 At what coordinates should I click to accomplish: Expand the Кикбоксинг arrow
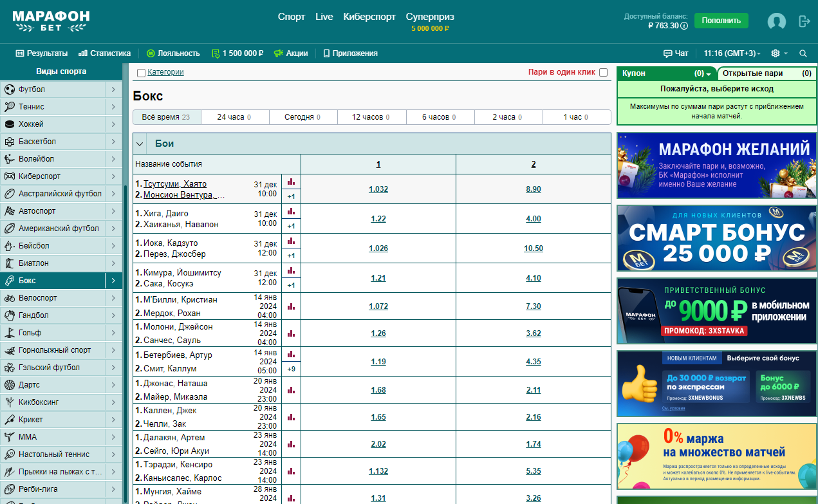113,402
